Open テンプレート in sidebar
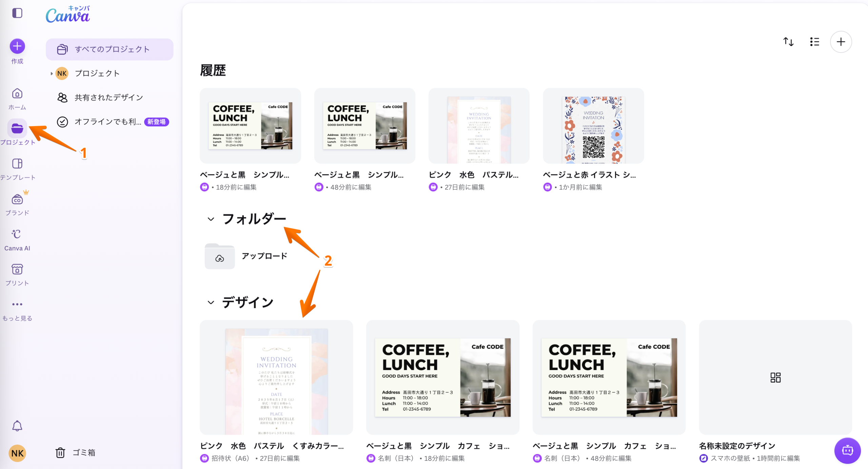This screenshot has width=868, height=469. coord(17,169)
